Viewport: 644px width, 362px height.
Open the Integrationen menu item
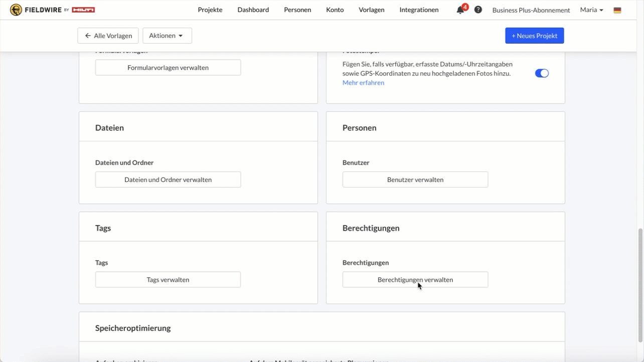coord(419,10)
